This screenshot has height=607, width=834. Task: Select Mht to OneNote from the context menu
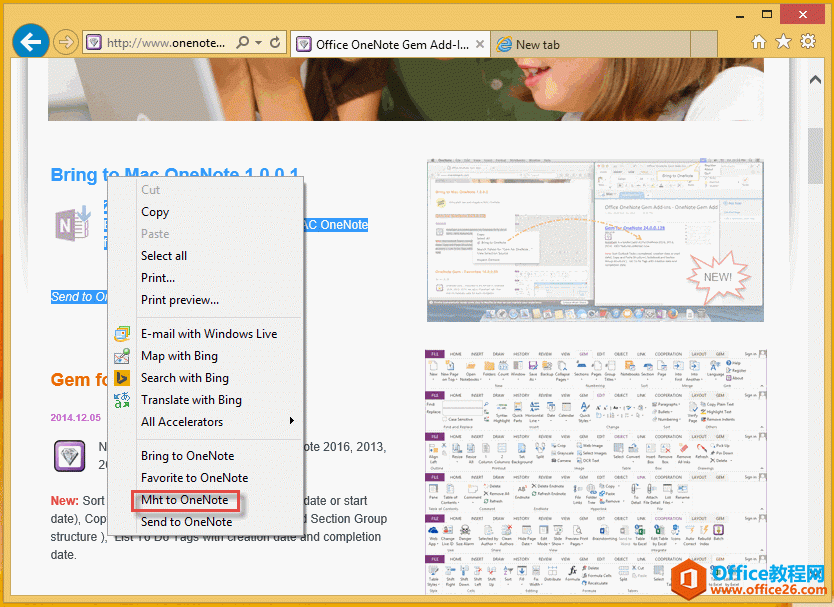(182, 500)
